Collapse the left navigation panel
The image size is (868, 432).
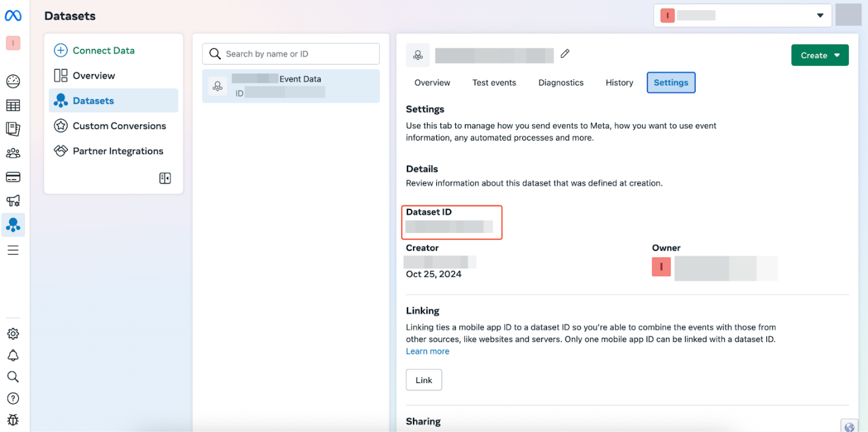tap(165, 178)
